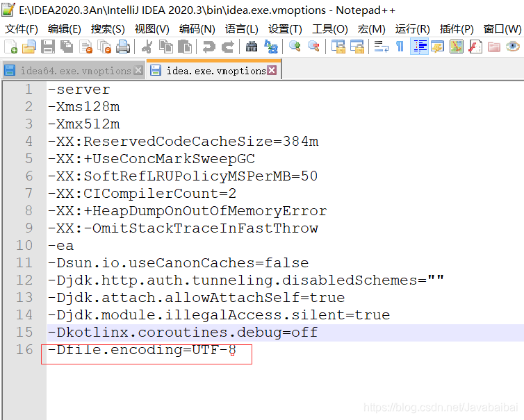The height and width of the screenshot is (420, 524).
Task: Toggle the indent guide icon
Action: (x=419, y=47)
